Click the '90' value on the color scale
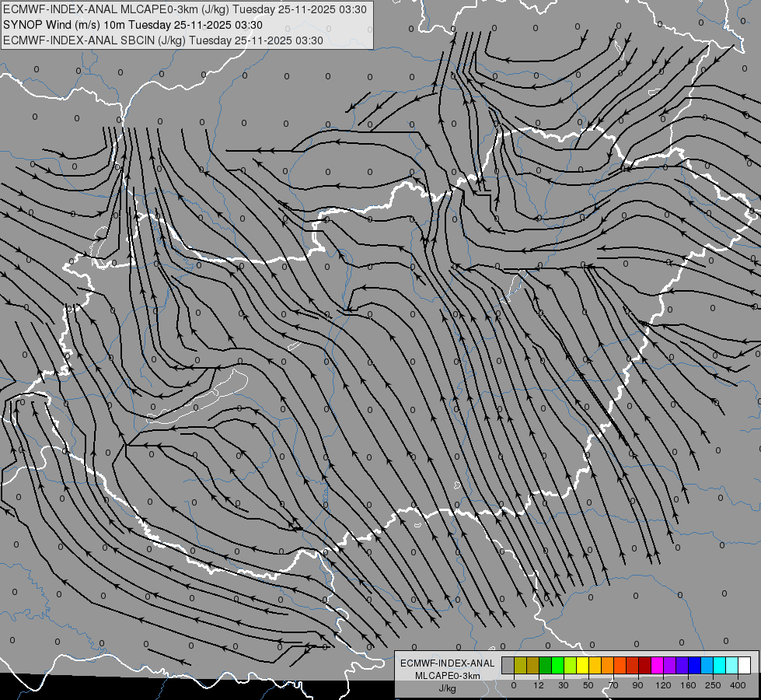 (x=637, y=685)
